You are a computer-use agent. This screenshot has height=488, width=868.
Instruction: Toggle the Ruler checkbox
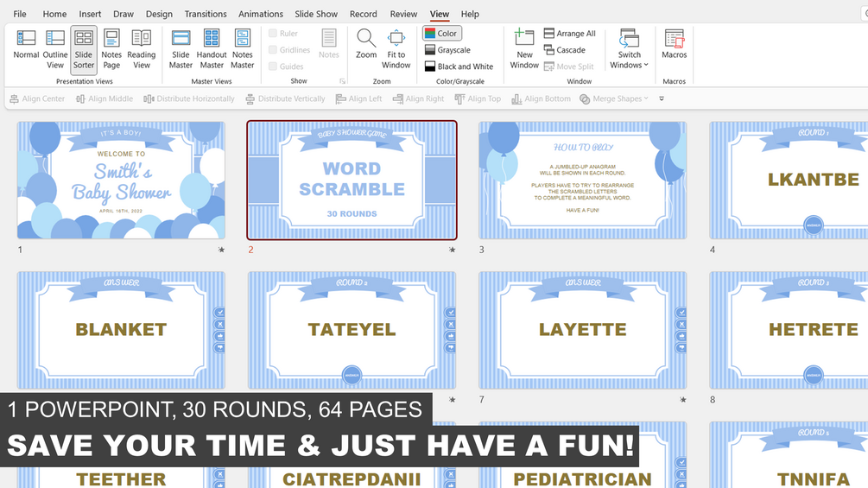point(273,33)
